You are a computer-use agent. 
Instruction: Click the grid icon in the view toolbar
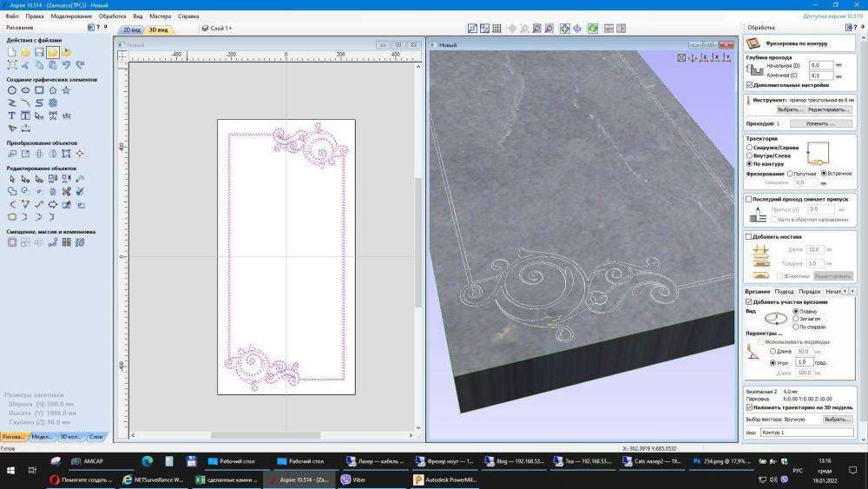point(496,29)
